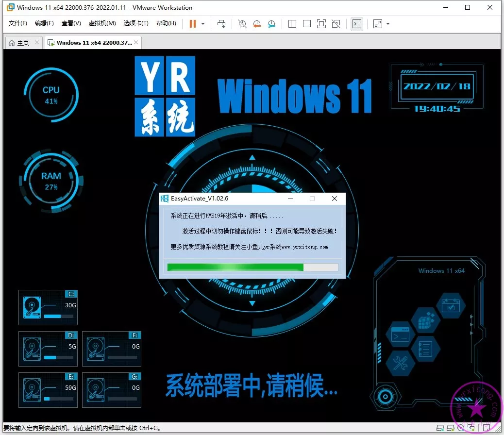Image resolution: width=504 pixels, height=435 pixels.
Task: Pause the running virtual machine
Action: (x=193, y=24)
